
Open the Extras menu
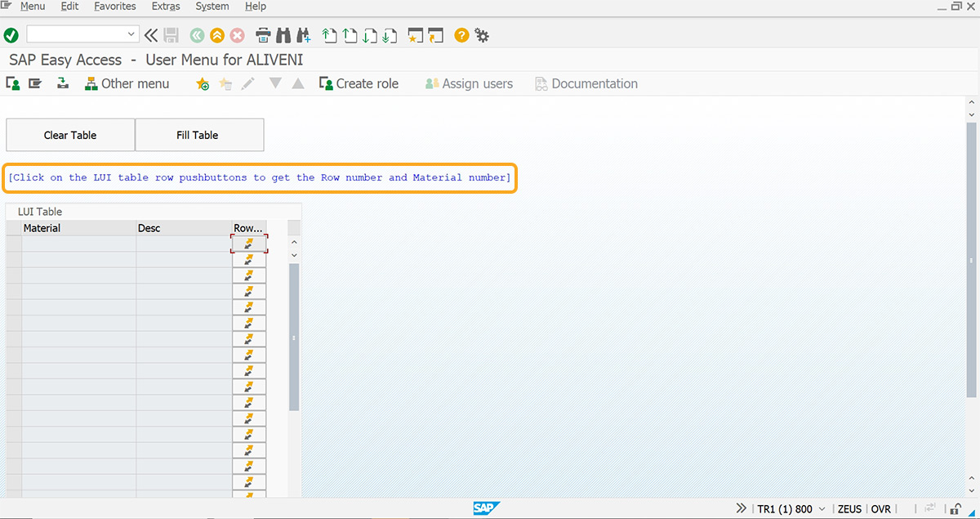point(166,6)
